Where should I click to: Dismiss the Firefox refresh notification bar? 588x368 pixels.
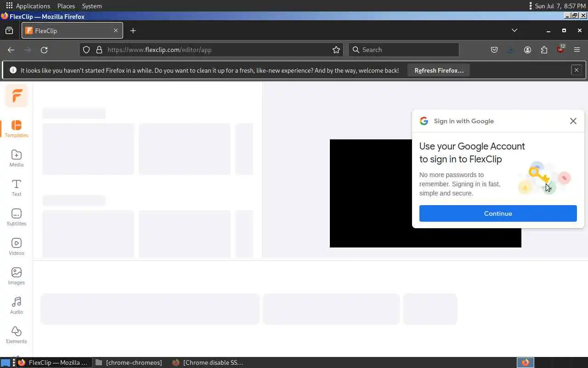tap(577, 70)
